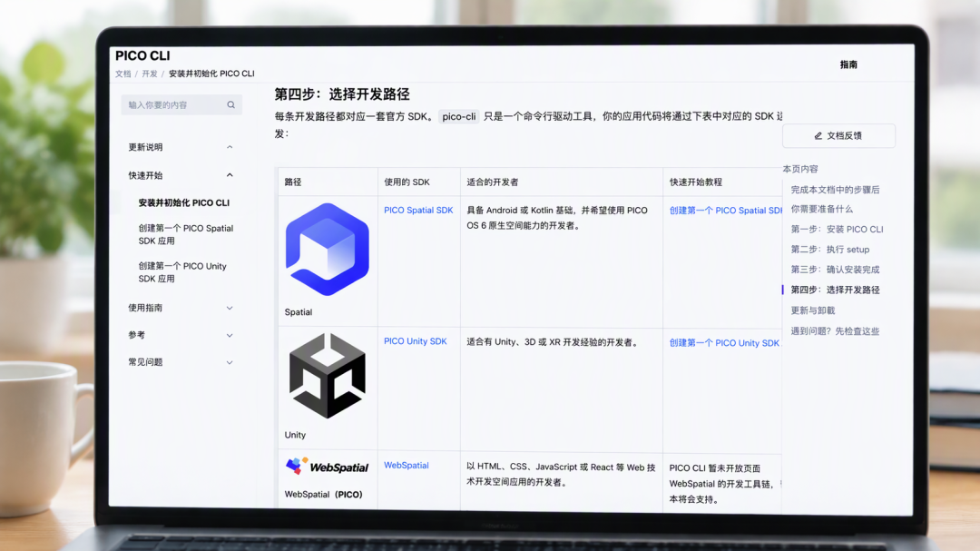Click the 适合有 Unity、3D 或 XR description cell
Viewport: 980px width, 551px height.
pyautogui.click(x=554, y=342)
